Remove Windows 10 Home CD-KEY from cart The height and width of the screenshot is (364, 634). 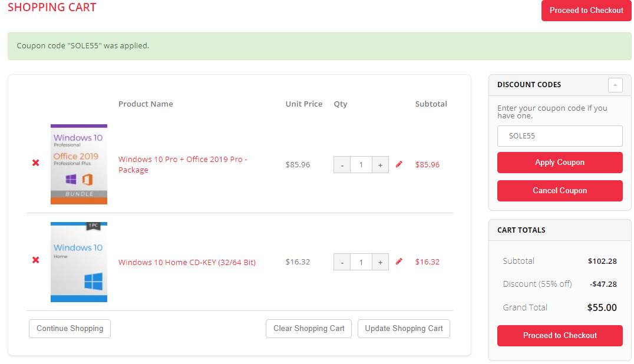click(36, 260)
